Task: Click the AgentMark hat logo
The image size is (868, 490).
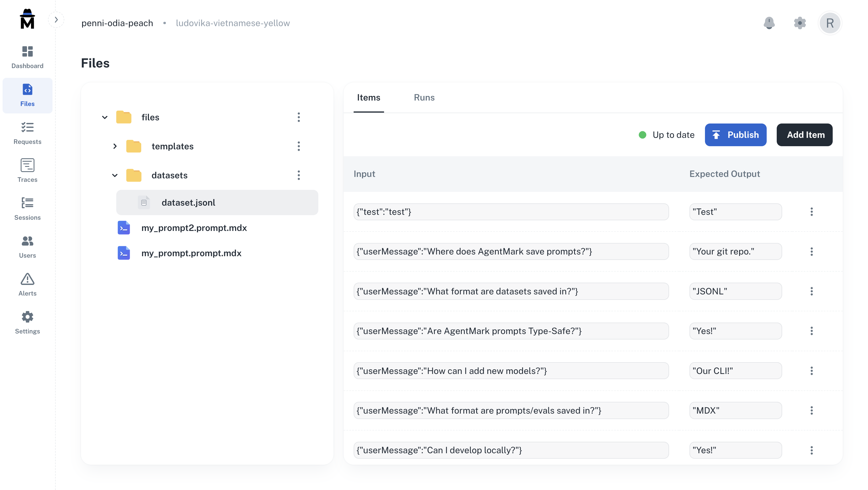Action: pos(27,19)
